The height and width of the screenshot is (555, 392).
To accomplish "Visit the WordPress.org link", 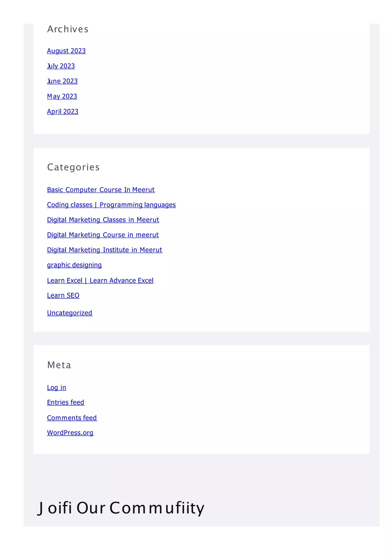I will point(70,433).
